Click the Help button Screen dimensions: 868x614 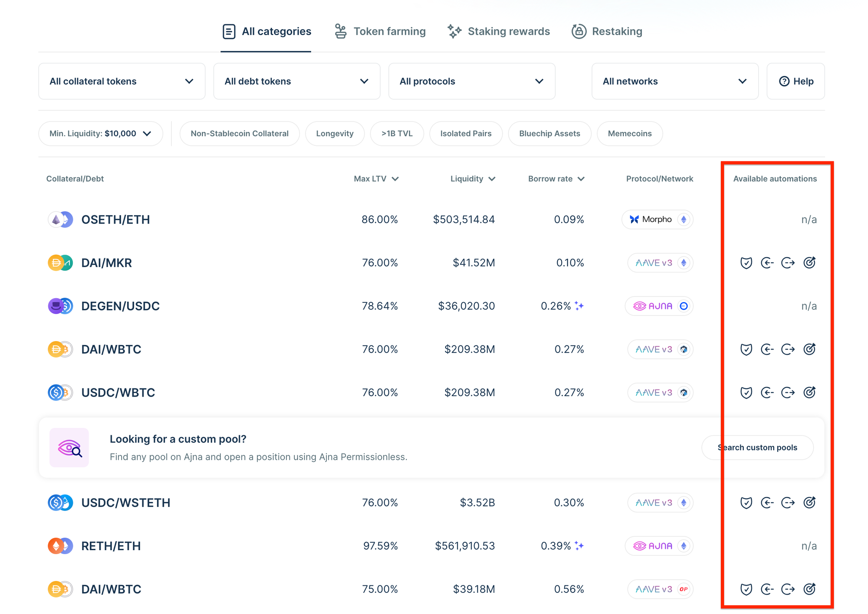click(796, 81)
